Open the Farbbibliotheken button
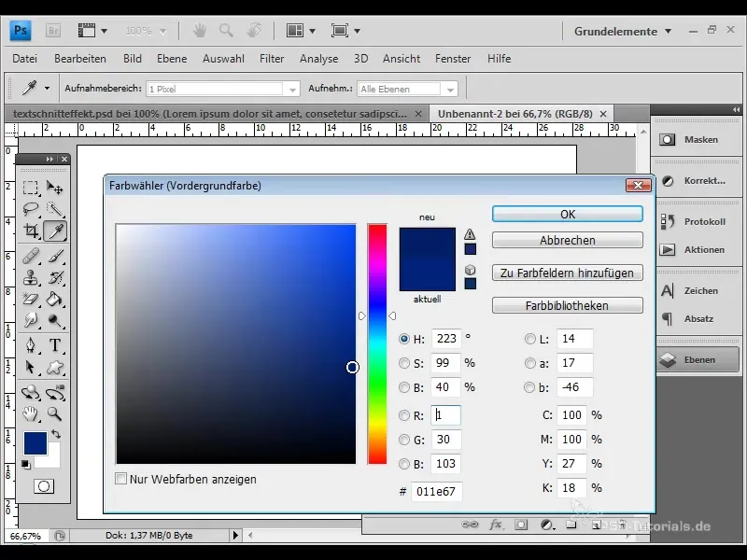747x560 pixels. [568, 305]
